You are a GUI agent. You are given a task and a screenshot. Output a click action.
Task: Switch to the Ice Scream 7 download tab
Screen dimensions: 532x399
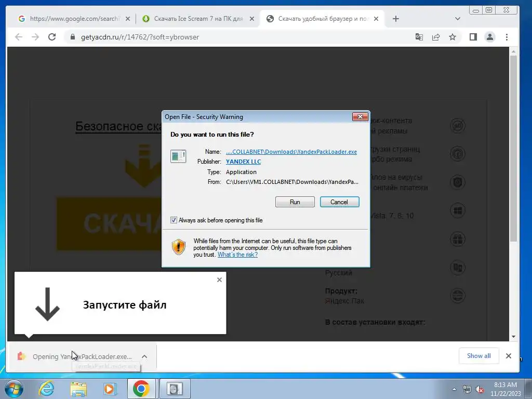coord(198,19)
